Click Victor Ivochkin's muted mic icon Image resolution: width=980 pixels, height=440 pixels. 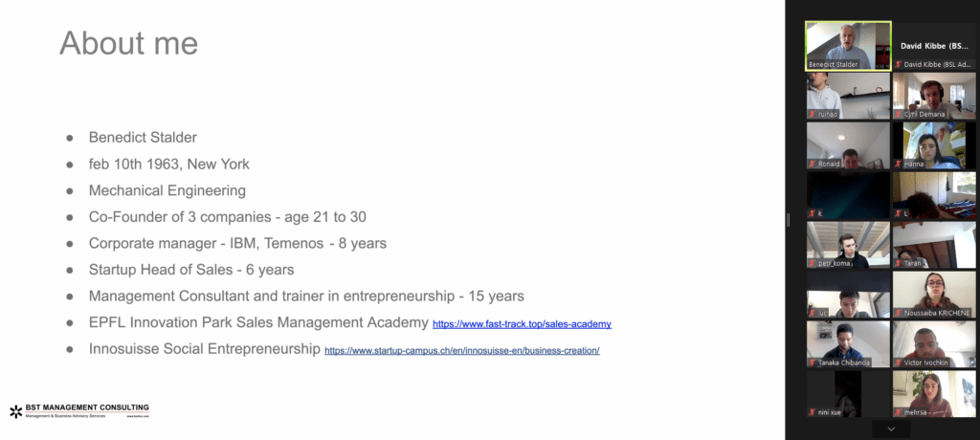click(x=898, y=363)
